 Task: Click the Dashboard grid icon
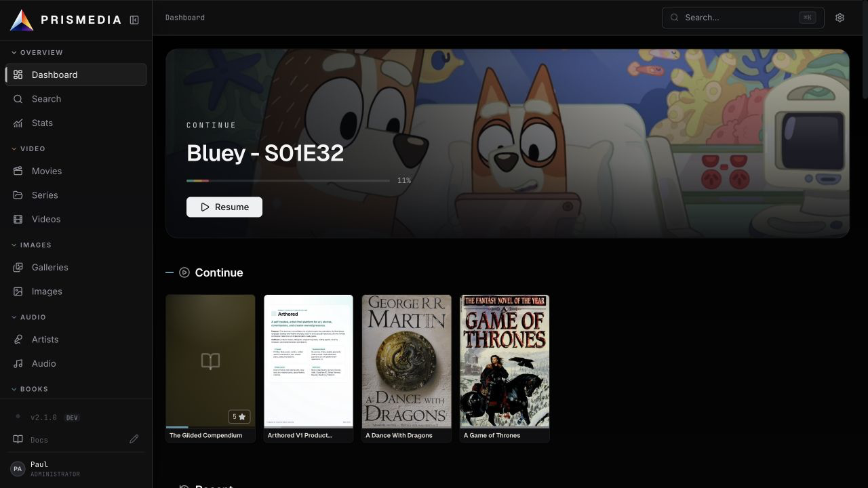(18, 75)
